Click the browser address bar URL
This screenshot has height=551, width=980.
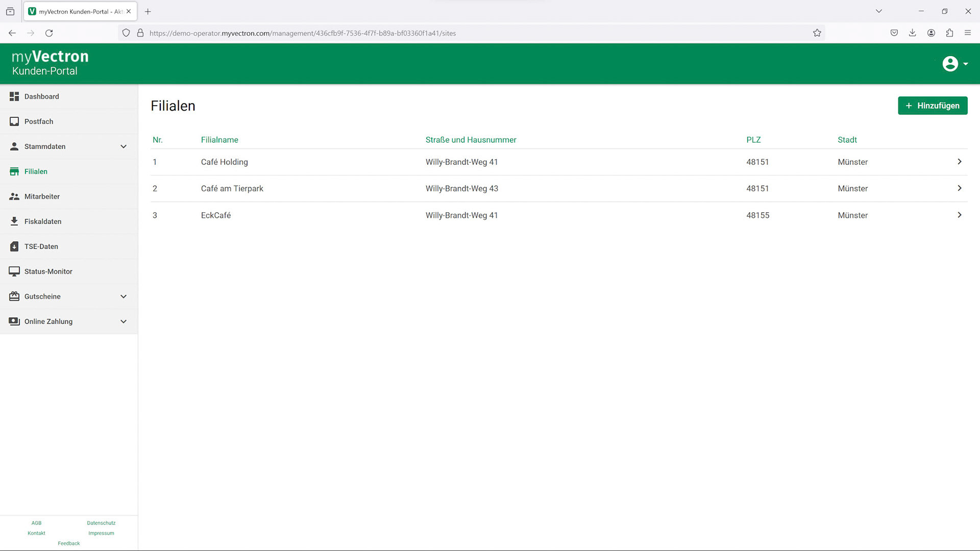(x=302, y=33)
